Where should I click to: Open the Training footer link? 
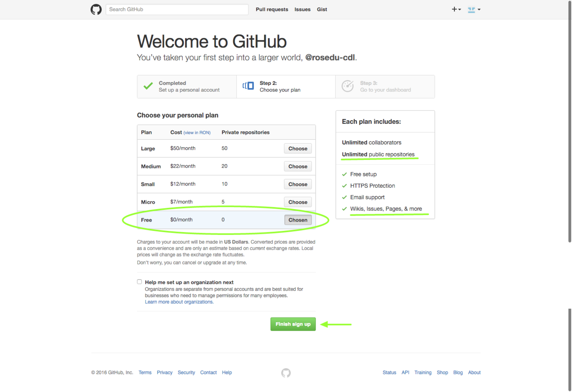[x=423, y=372]
